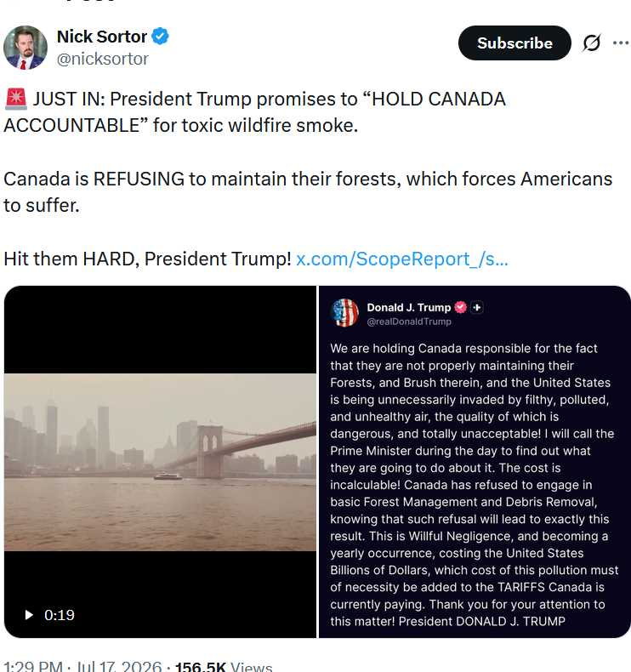Click the red verified badge beside Donald J. Trump
631x672 pixels.
pyautogui.click(x=461, y=307)
